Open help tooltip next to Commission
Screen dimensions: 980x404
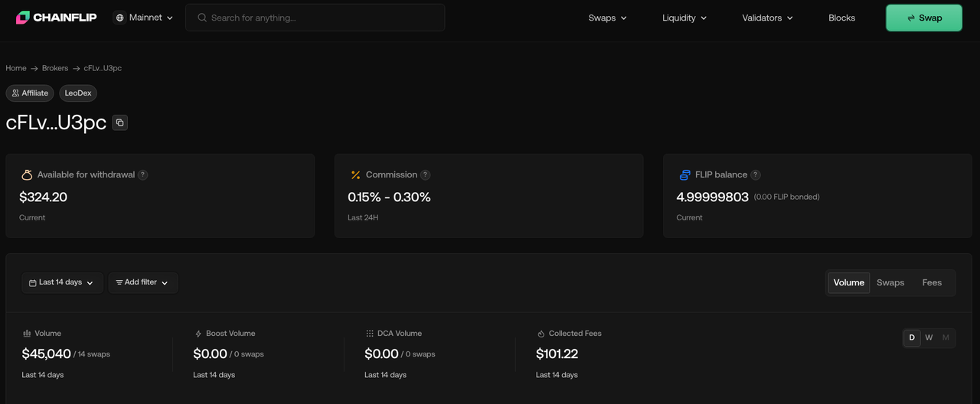point(425,174)
